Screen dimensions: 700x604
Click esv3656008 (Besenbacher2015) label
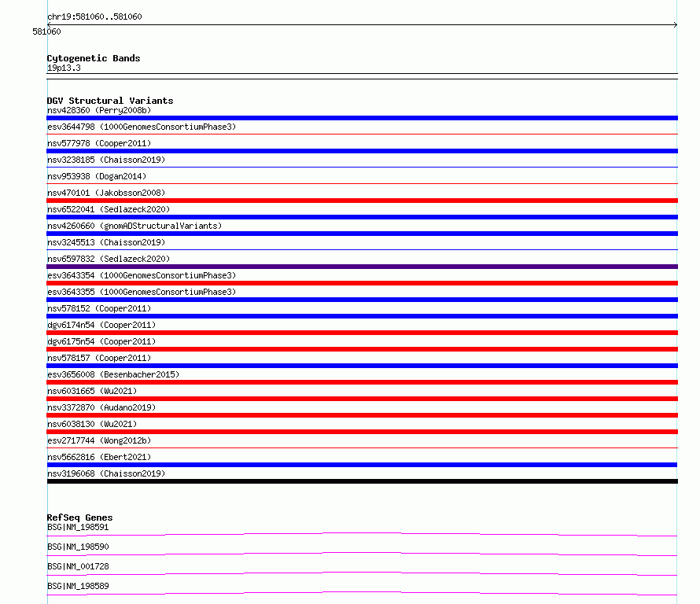tap(113, 374)
